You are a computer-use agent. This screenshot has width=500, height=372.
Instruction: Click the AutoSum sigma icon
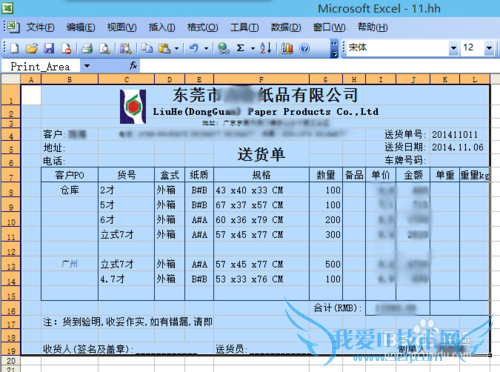click(240, 48)
